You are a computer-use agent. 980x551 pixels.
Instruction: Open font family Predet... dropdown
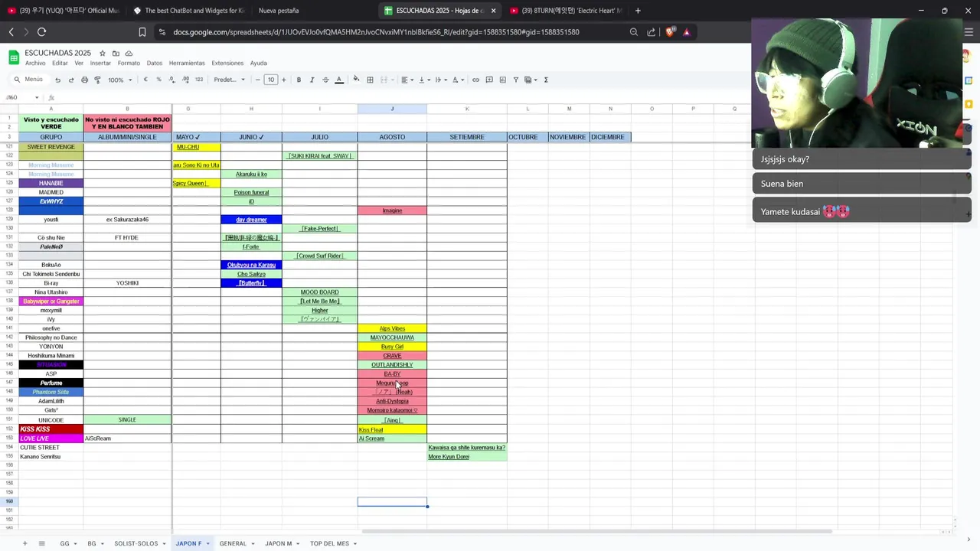coord(229,80)
